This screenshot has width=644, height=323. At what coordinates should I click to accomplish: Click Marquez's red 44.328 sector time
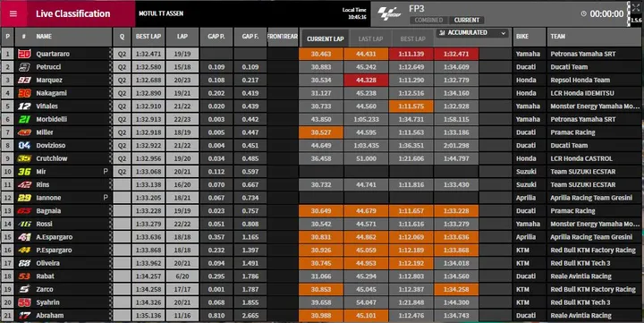[366, 81]
